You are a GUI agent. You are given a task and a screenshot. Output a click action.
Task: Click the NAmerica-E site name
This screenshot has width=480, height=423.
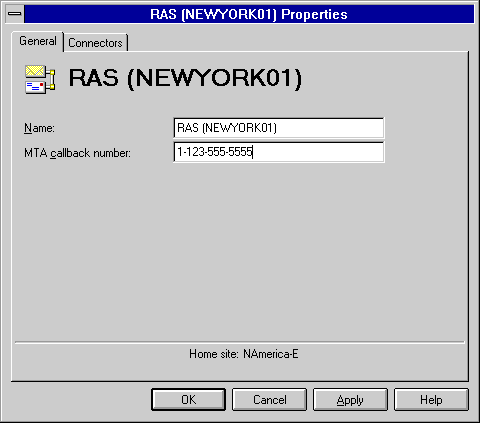(271, 354)
